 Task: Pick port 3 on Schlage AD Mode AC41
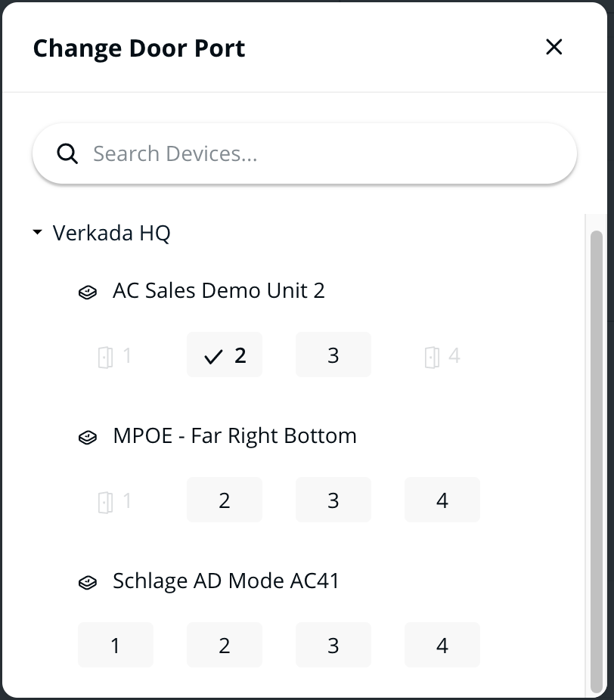[x=333, y=645]
